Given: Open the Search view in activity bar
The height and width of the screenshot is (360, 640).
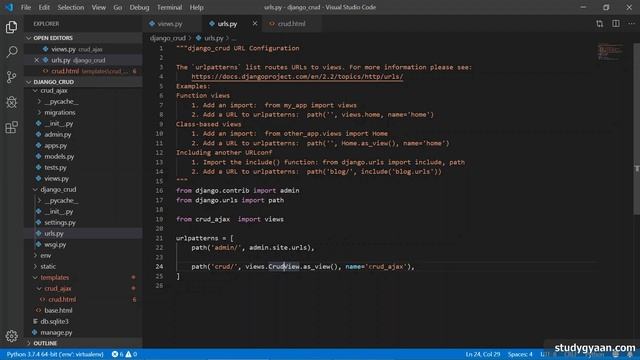Looking at the screenshot, I should [x=11, y=52].
